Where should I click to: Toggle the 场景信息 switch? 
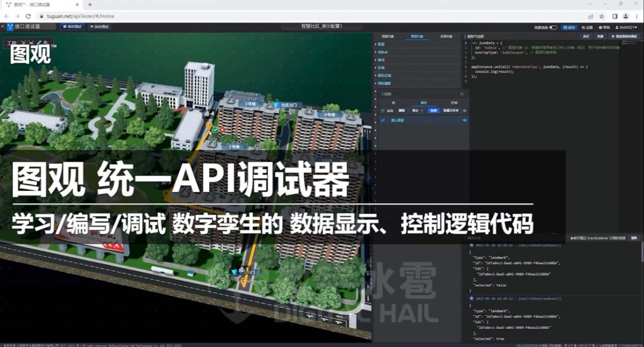pos(553,27)
